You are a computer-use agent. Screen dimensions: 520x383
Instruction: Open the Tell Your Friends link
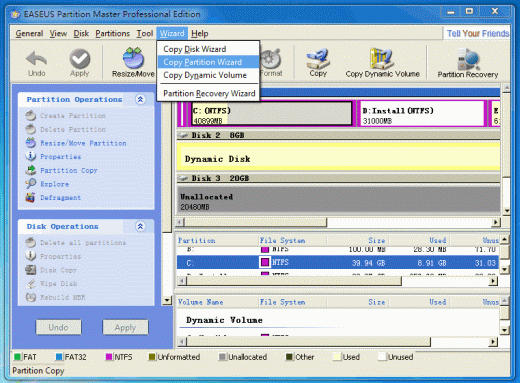pyautogui.click(x=478, y=33)
